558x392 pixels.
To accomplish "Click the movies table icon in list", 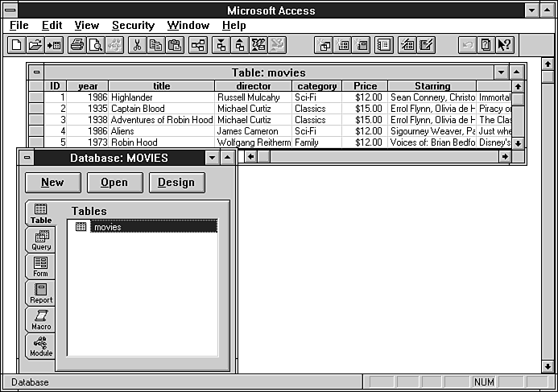I will (x=81, y=227).
